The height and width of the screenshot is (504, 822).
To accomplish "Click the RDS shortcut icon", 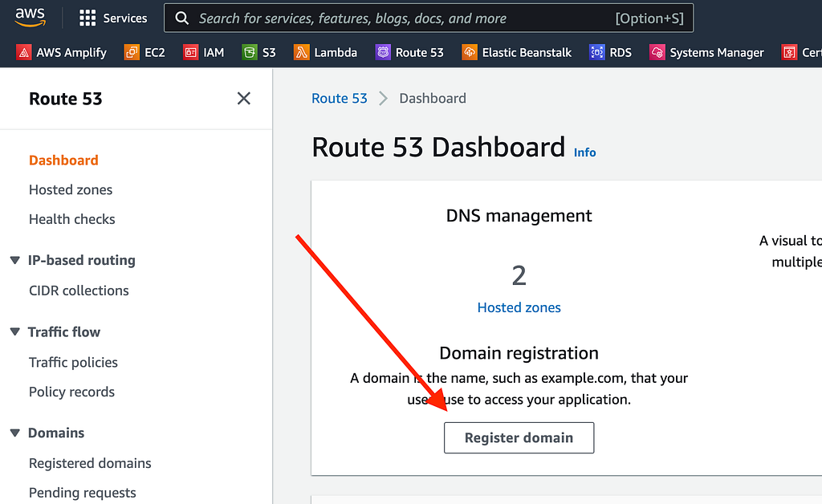I will coord(597,52).
